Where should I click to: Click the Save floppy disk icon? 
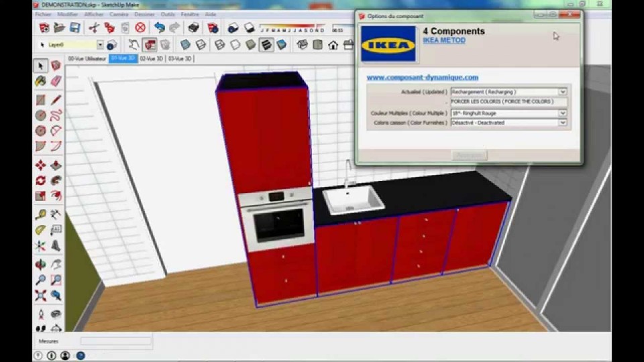tap(74, 27)
